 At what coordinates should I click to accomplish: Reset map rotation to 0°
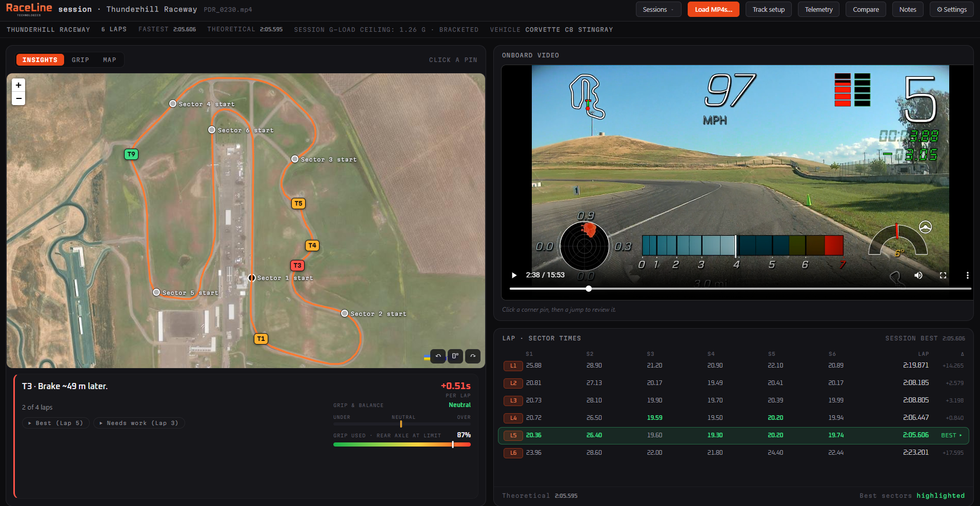(x=455, y=356)
